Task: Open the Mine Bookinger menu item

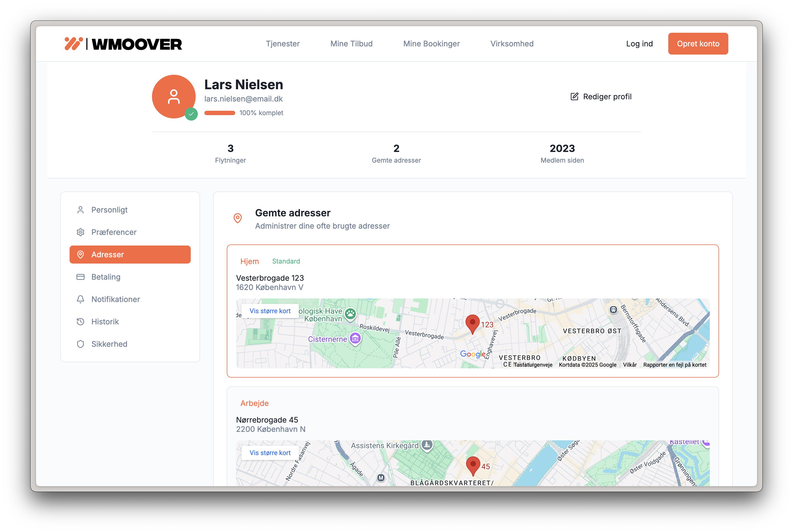Action: [x=431, y=44]
